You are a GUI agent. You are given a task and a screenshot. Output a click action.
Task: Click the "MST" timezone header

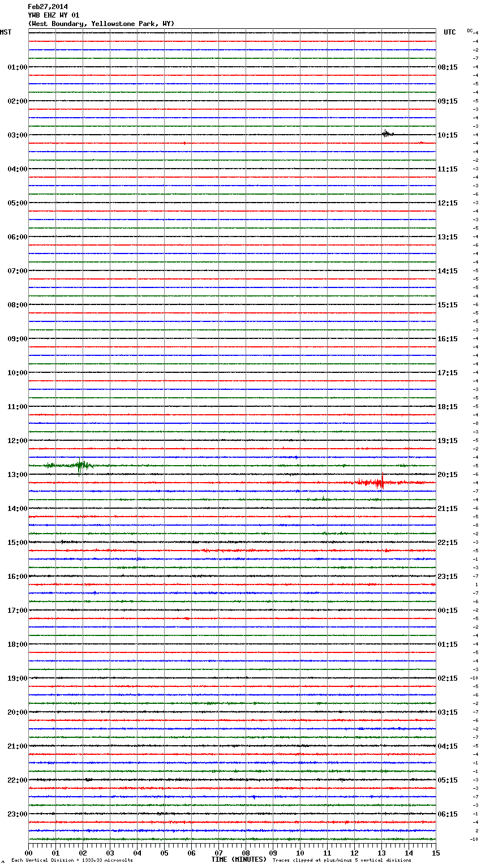coord(6,32)
